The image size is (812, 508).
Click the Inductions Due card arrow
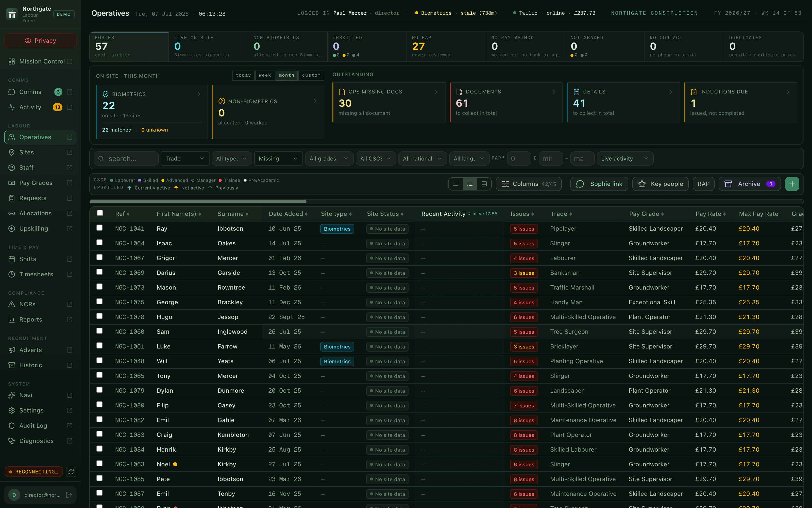788,92
